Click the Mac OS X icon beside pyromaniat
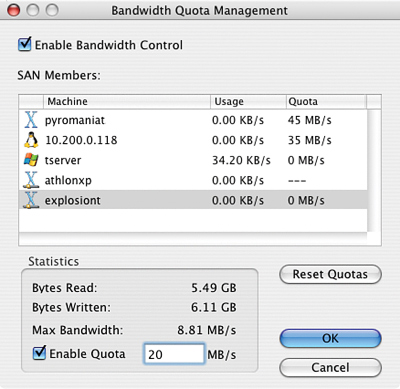This screenshot has height=389, width=400. 31,120
